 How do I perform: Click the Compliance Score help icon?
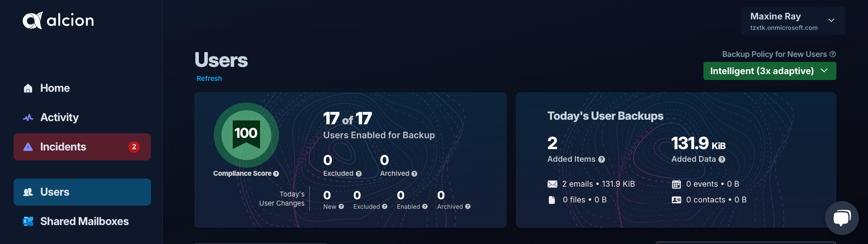click(x=276, y=174)
